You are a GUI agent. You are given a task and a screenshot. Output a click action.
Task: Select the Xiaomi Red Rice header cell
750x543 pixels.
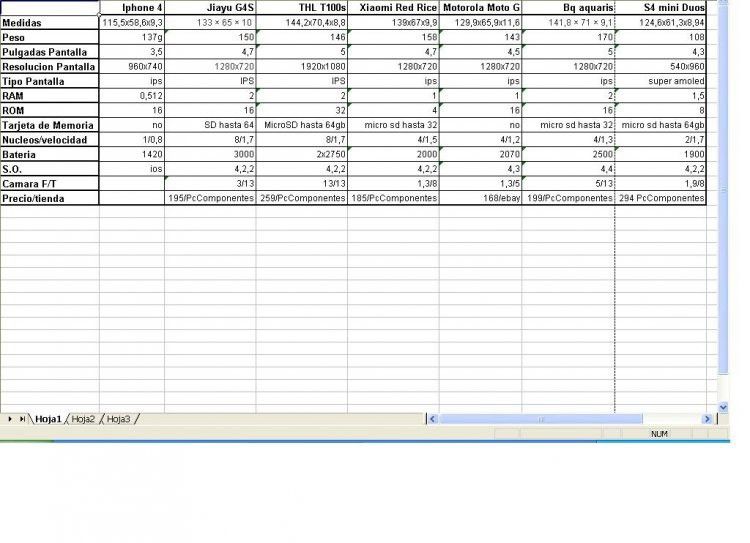click(x=393, y=8)
